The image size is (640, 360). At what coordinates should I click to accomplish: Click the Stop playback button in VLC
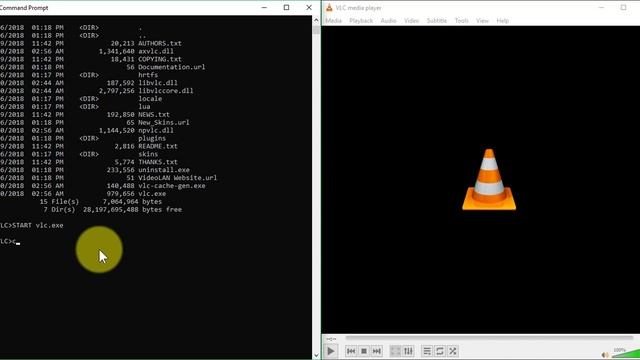tap(364, 351)
